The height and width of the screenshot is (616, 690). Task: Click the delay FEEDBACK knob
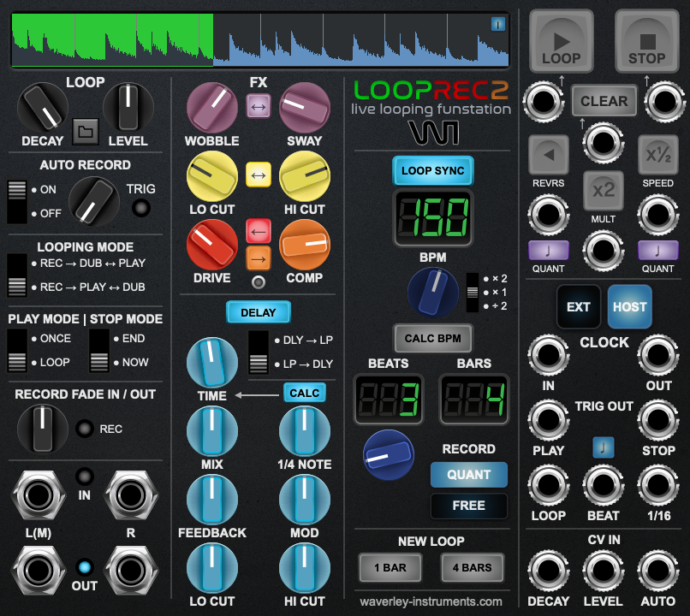point(212,500)
